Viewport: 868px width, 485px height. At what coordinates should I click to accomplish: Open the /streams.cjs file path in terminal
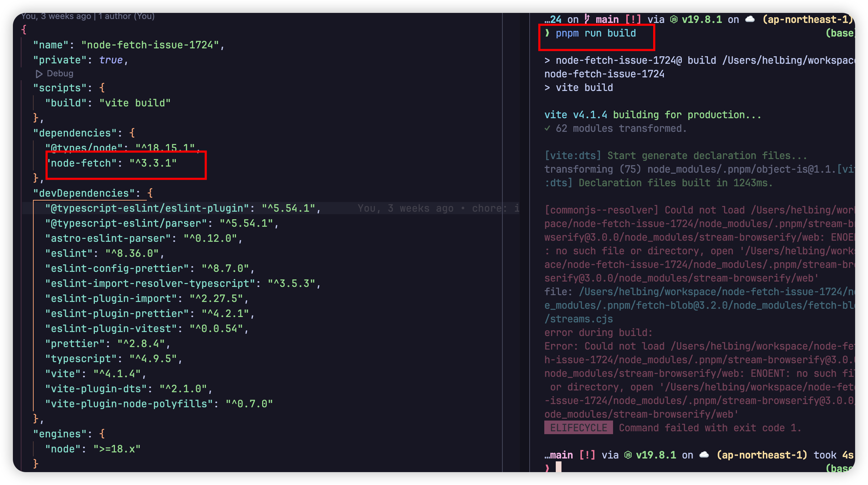coord(579,319)
